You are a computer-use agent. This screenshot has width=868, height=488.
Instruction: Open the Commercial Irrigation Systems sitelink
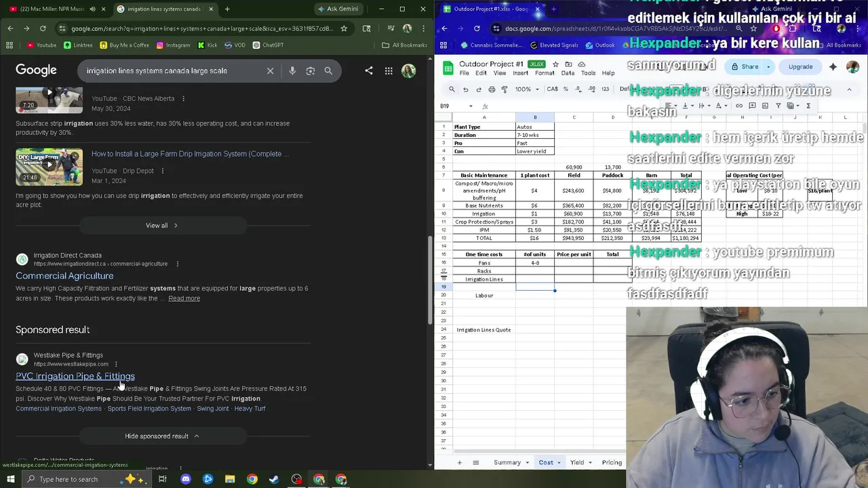(58, 409)
